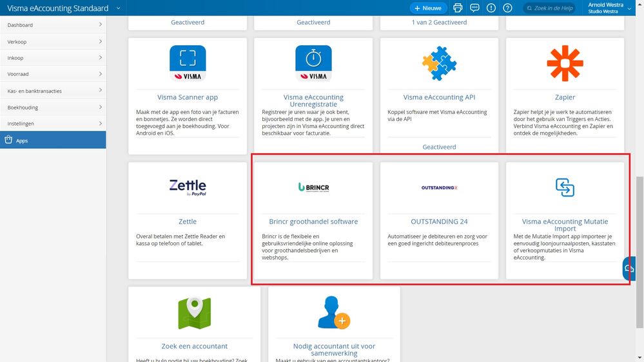Screen dimensions: 644x362
Task: Expand the Kas- en banktransacties chevron
Action: (100, 90)
